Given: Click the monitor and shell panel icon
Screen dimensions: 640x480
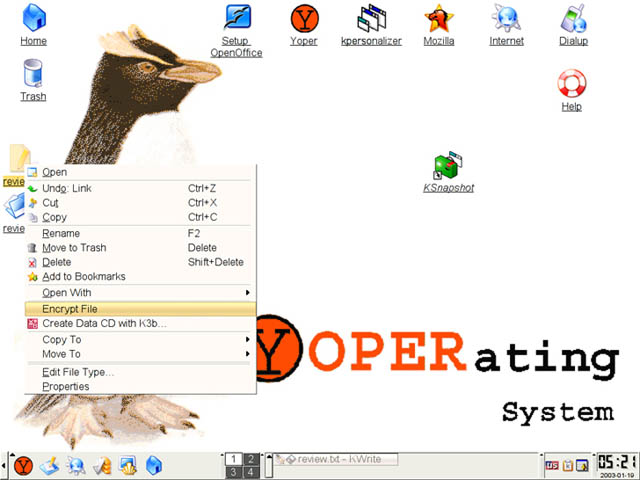Looking at the screenshot, I should 128,466.
